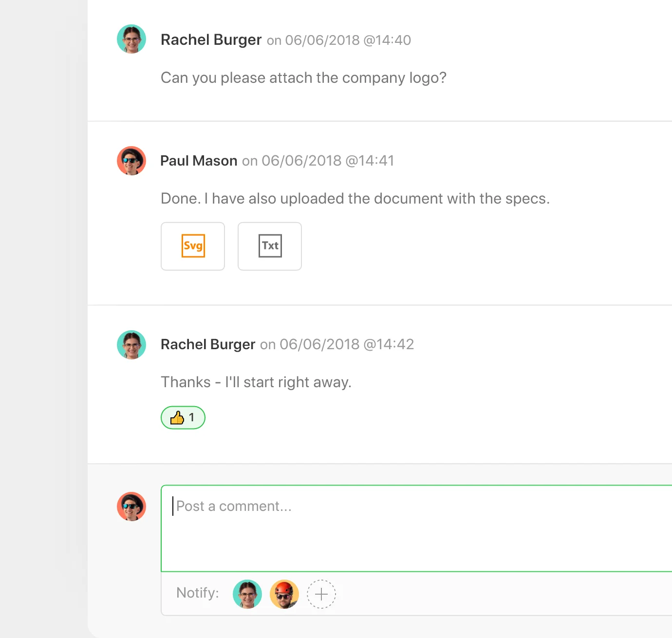Click the 06/06/2018 @14:41 timestamp
This screenshot has width=672, height=638.
pyautogui.click(x=328, y=161)
